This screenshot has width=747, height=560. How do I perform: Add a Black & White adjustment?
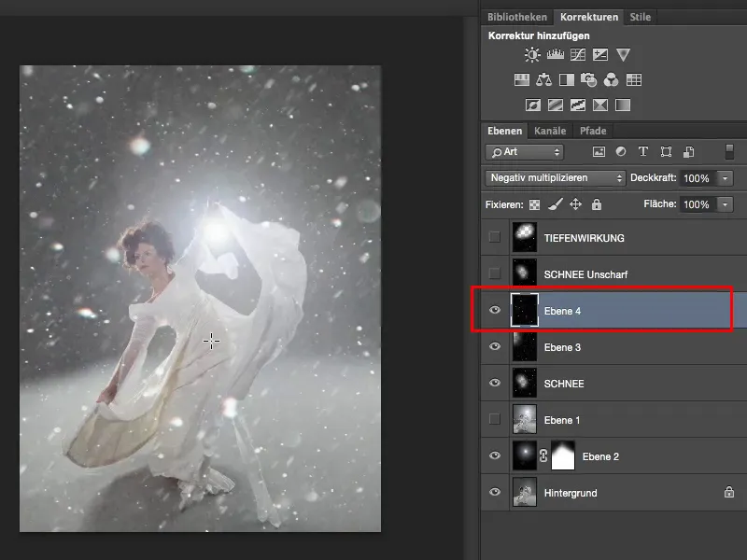[x=567, y=79]
